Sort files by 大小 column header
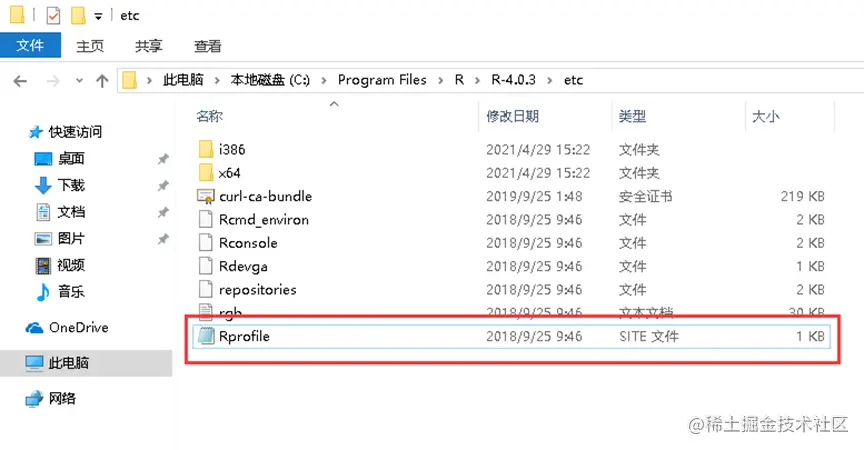 765,116
